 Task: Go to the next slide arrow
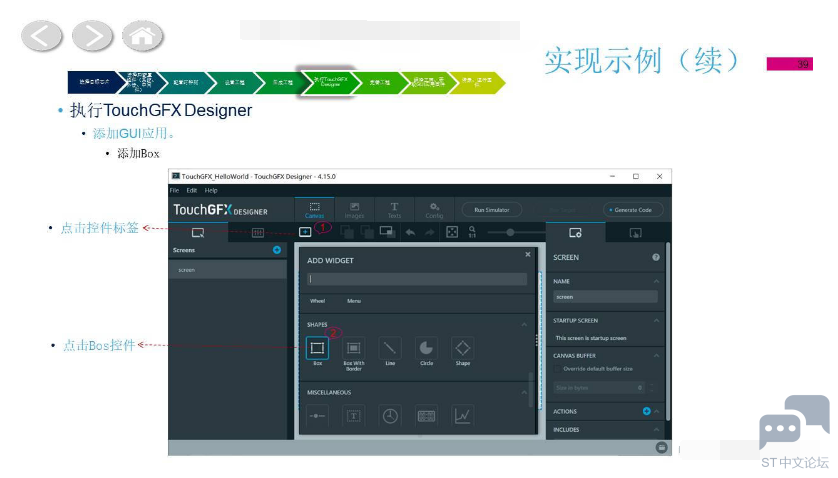(x=92, y=36)
